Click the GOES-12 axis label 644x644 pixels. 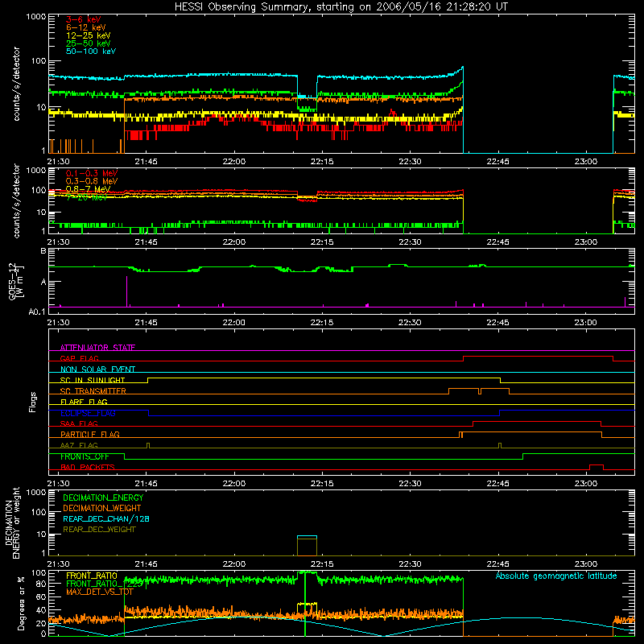tap(16, 281)
